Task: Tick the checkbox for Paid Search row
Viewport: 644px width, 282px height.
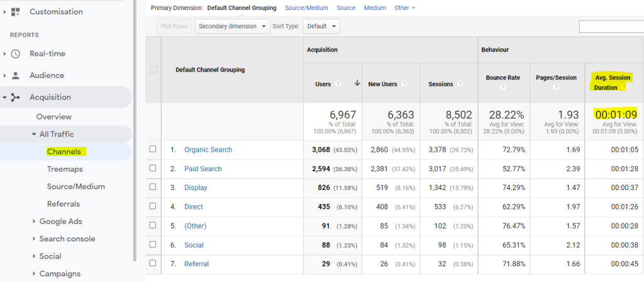Action: (153, 167)
